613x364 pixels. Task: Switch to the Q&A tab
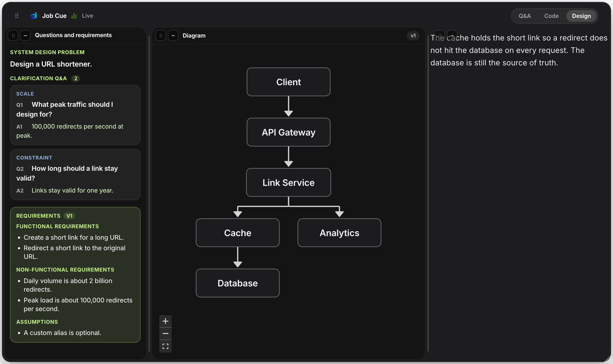coord(525,16)
